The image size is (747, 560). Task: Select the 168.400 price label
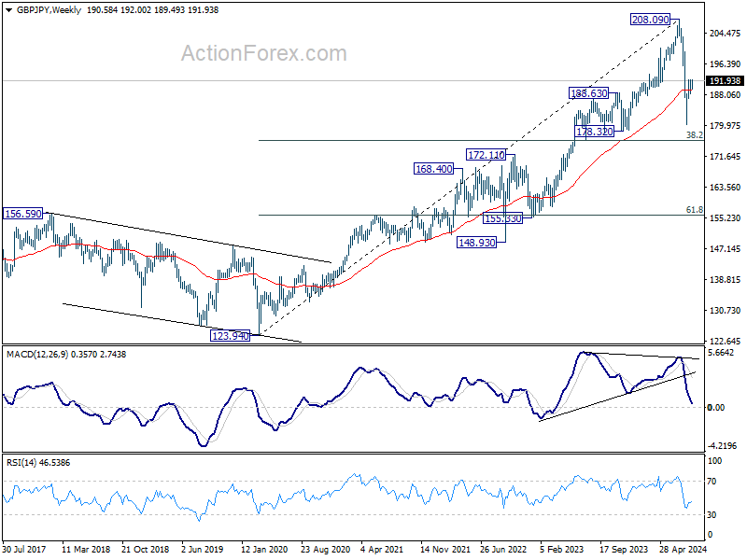tap(433, 169)
